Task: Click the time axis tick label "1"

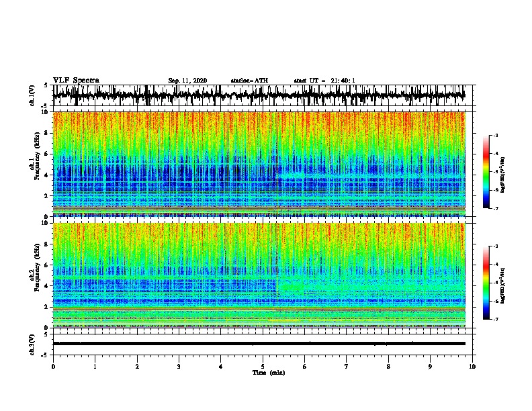Action: pos(95,367)
